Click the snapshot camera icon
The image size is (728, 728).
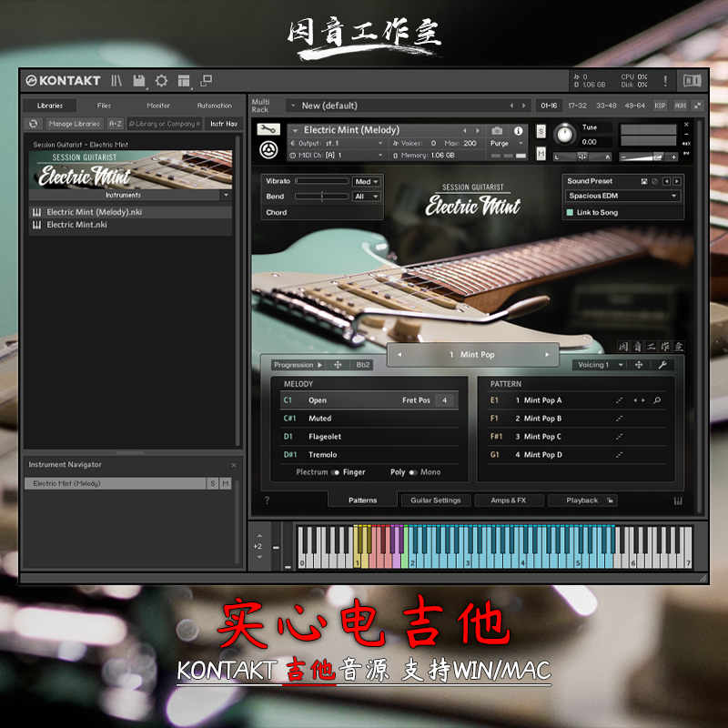(x=496, y=131)
